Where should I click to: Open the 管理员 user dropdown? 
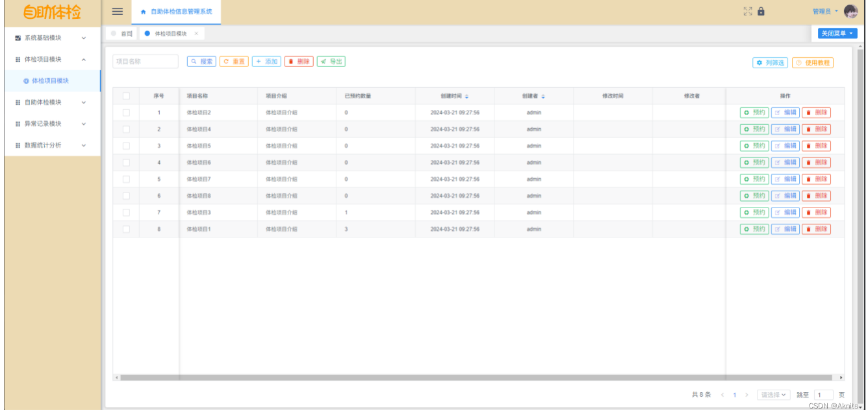click(x=824, y=11)
